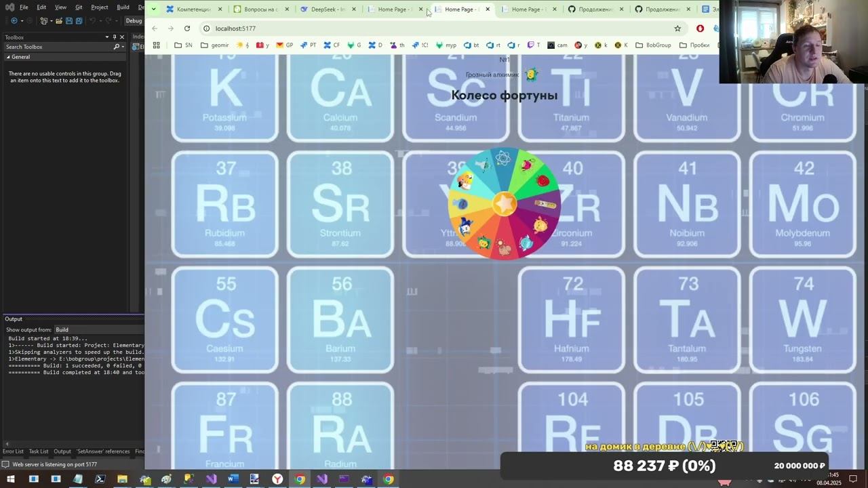Open the cam bookmark
The image size is (868, 488).
557,45
